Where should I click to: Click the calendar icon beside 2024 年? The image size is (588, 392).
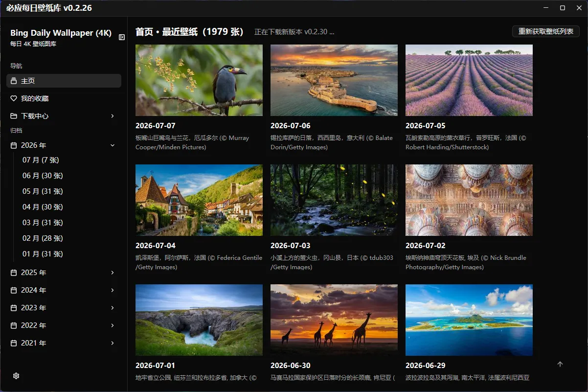[14, 290]
